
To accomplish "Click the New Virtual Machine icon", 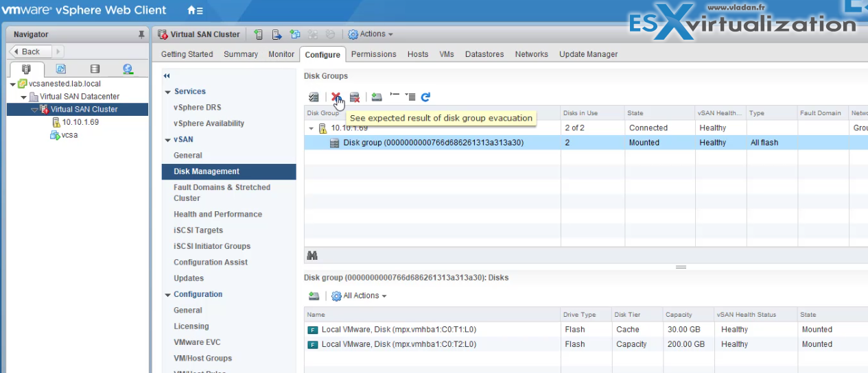I will 295,34.
